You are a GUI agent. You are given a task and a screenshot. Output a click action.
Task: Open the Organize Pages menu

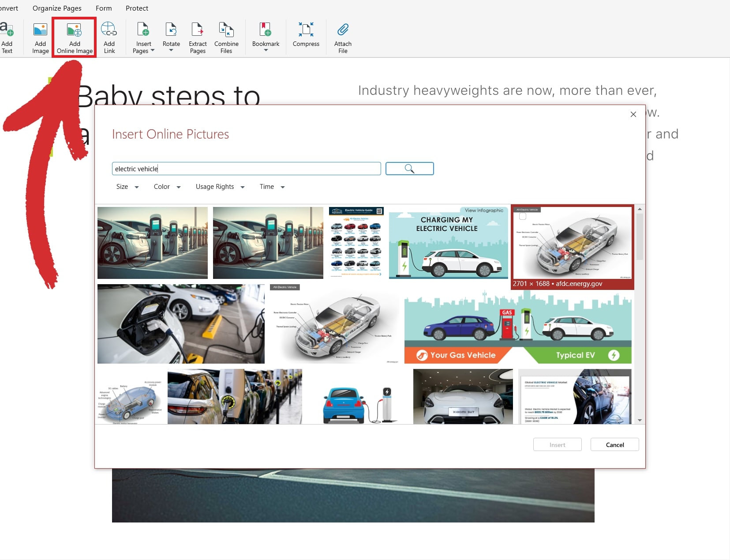57,8
